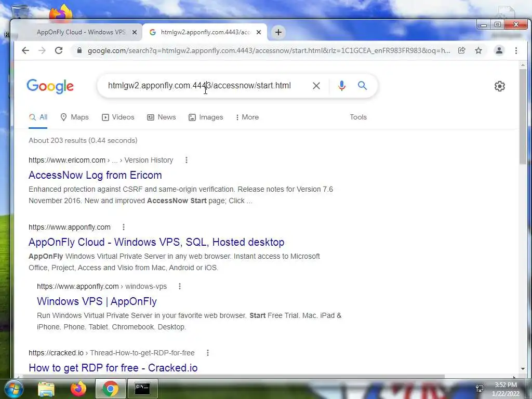Switch to Videos results
The width and height of the screenshot is (532, 399).
(118, 117)
